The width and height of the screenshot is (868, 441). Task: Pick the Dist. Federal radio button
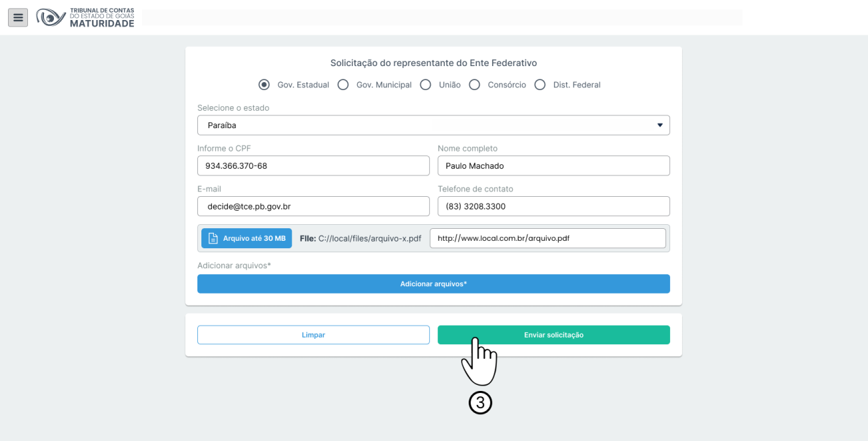(x=540, y=85)
